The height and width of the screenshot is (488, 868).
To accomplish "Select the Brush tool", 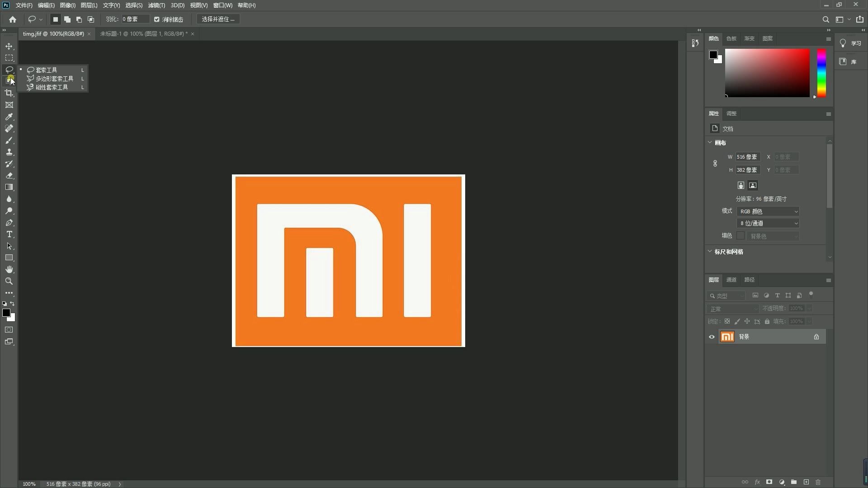I will coord(9,140).
